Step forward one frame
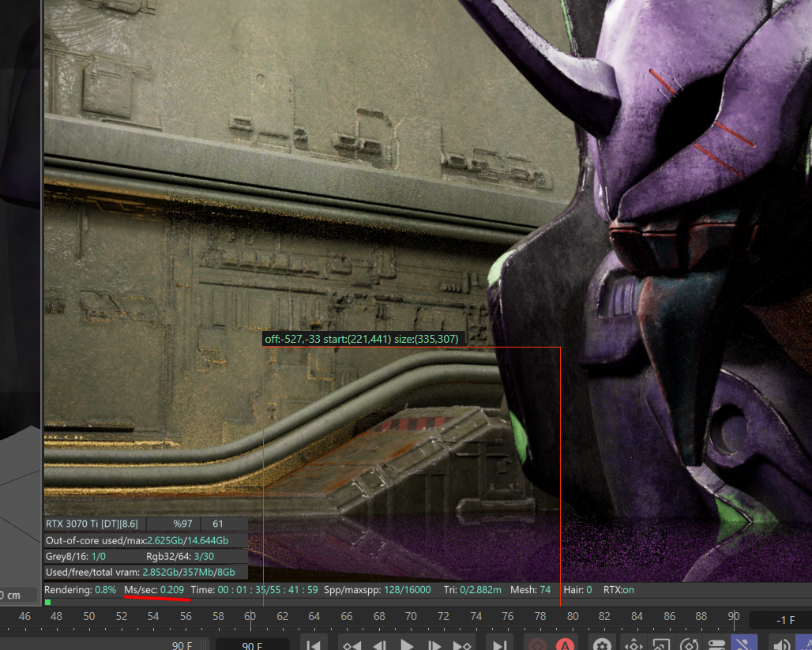812x650 pixels. click(x=434, y=644)
